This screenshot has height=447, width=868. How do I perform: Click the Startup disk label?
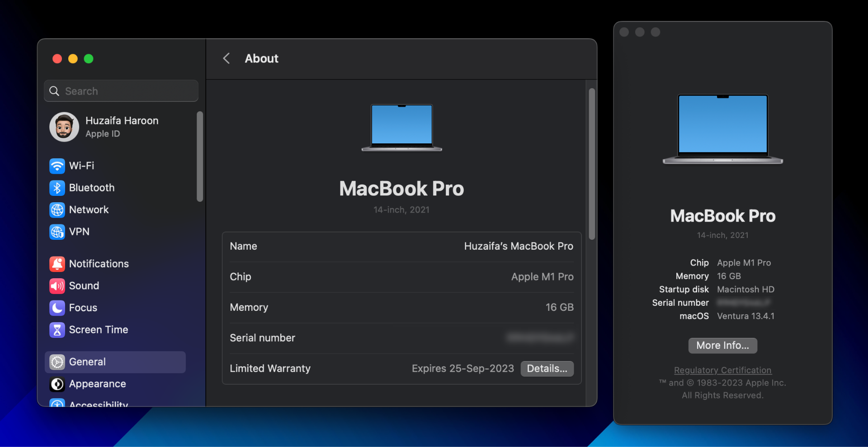click(684, 290)
